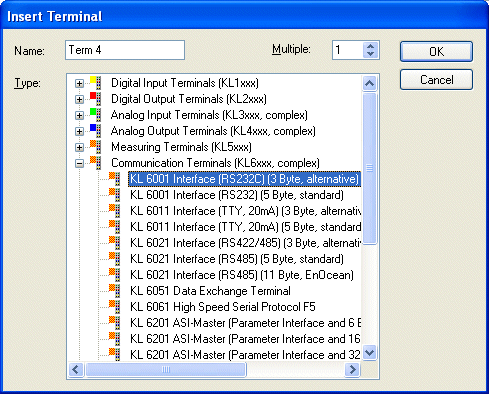Select KL 6051 Data Exchange Terminal
The height and width of the screenshot is (394, 489).
click(210, 291)
